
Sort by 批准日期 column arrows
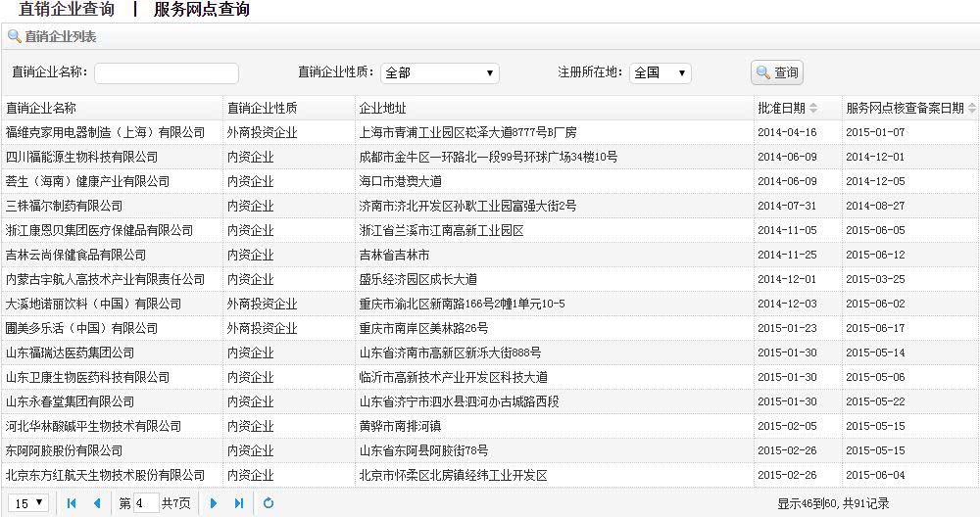(x=813, y=108)
